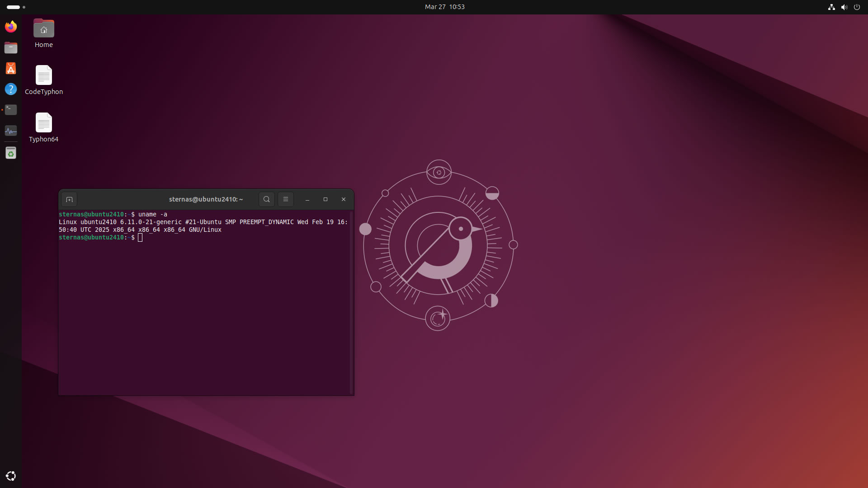868x488 pixels.
Task: Select the Terminal icon in the dock
Action: [11, 110]
